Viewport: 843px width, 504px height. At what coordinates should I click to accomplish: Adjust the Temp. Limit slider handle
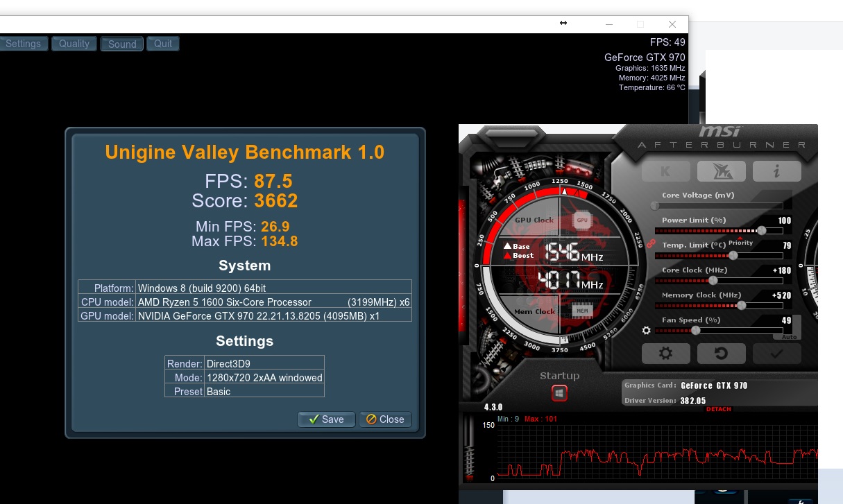point(733,256)
